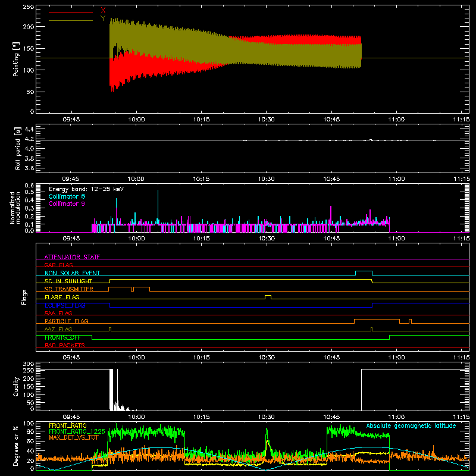476x476 pixels.
Task: Click the '09:45' time label under the Quality panel
Action: (71, 417)
